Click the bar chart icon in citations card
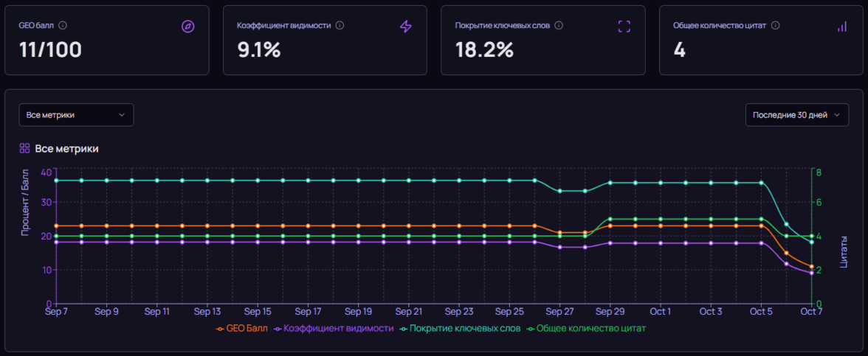The height and width of the screenshot is (356, 868). [x=842, y=27]
